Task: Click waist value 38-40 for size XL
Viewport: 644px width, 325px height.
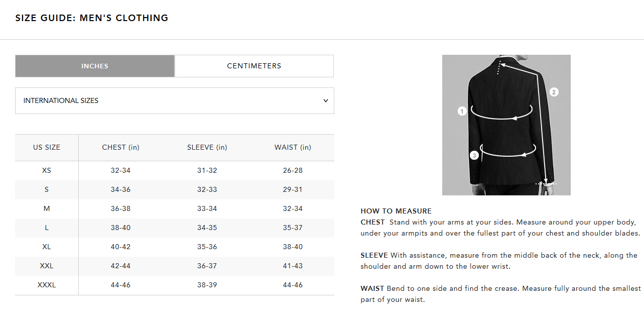Action: pos(293,247)
